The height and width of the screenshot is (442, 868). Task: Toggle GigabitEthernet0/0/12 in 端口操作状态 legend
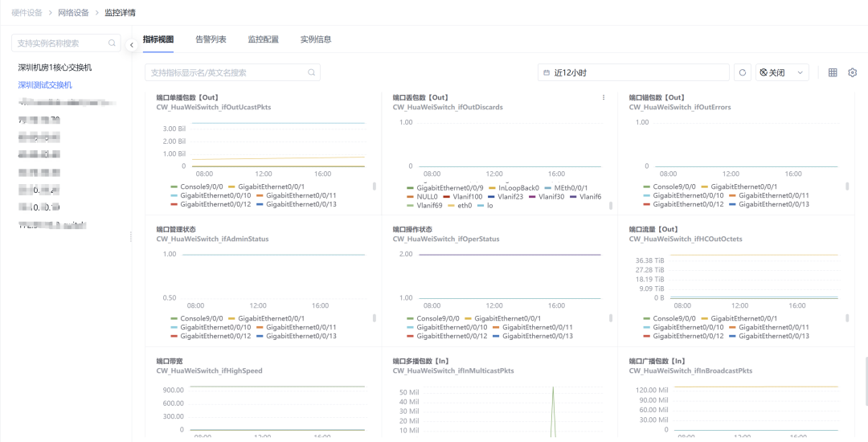(x=447, y=336)
